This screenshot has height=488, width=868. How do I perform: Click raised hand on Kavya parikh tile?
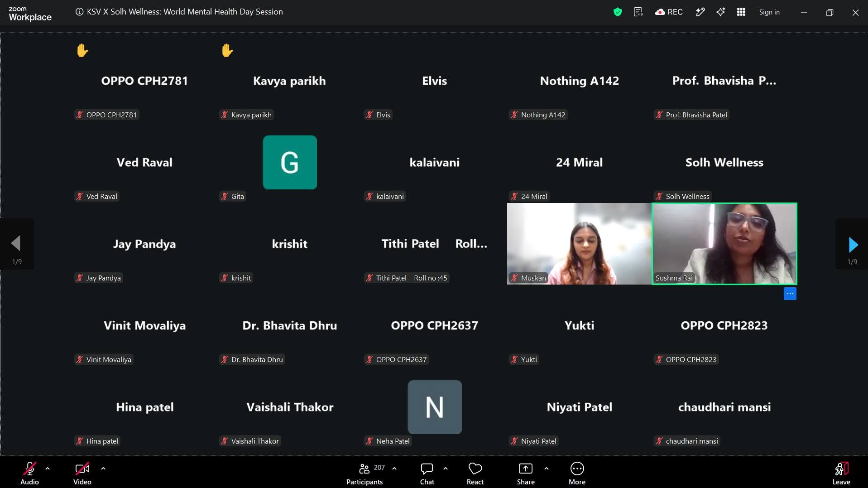227,50
